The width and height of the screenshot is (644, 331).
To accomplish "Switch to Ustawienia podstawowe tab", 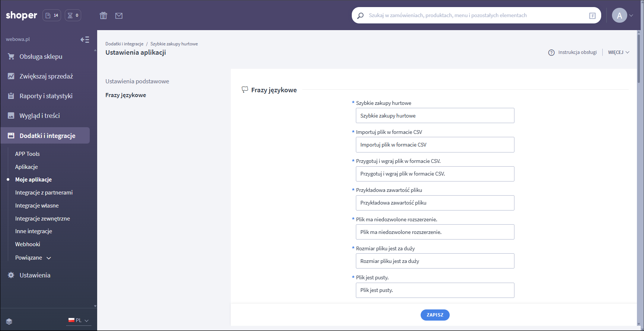I will coord(137,81).
